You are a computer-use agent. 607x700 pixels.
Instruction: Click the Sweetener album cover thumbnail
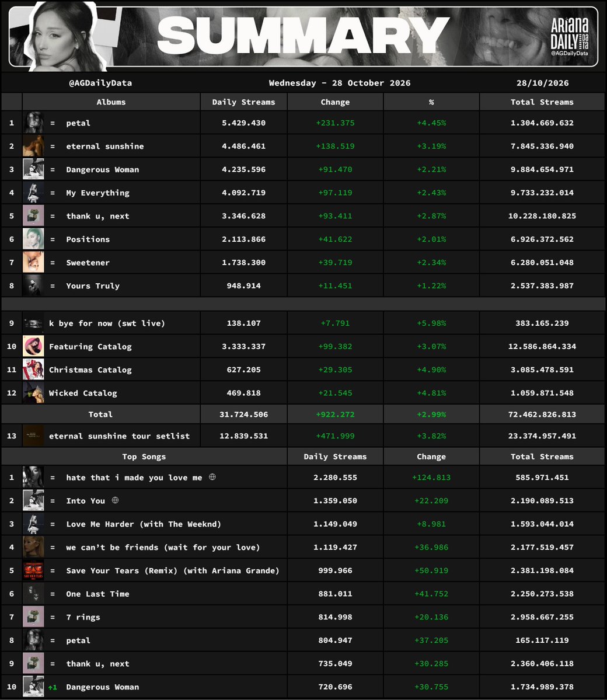(x=33, y=262)
